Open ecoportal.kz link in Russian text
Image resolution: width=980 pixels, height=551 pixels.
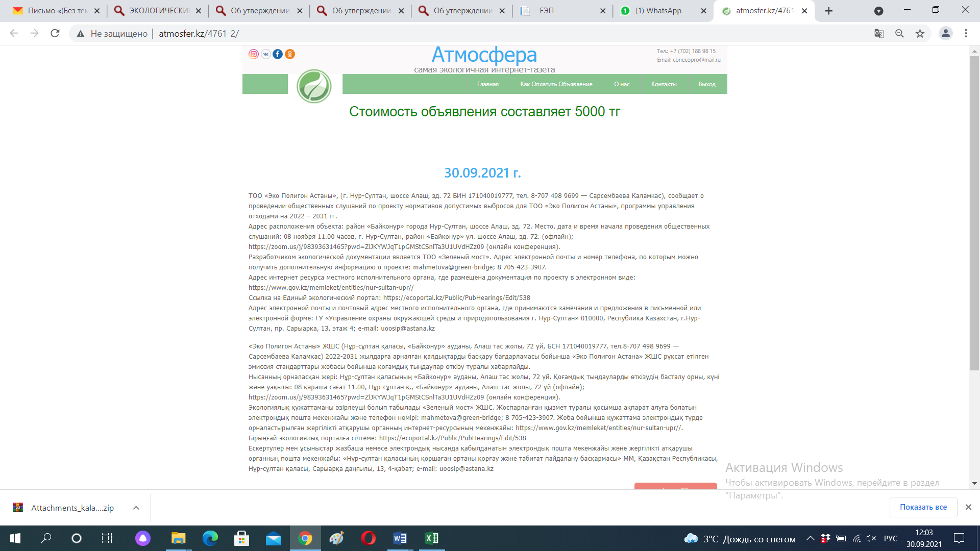[x=456, y=298]
